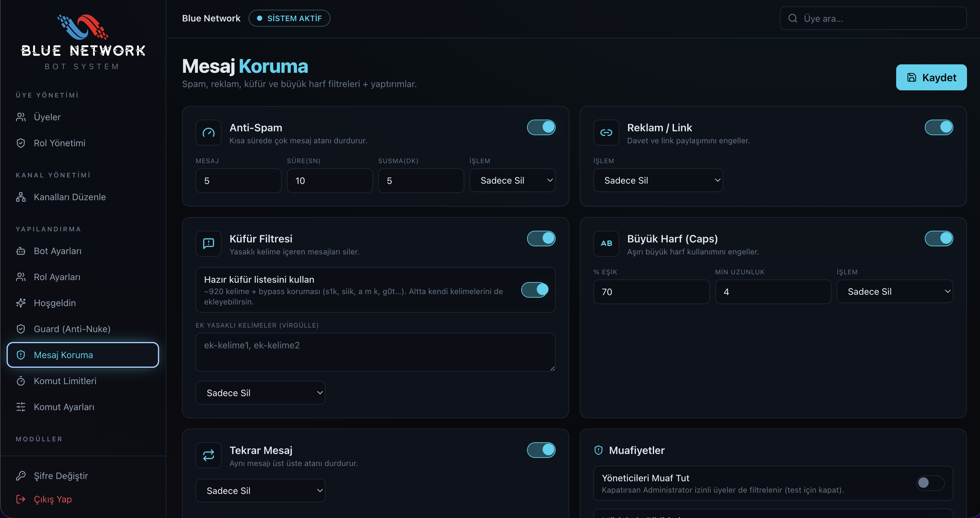Click the Anti-Spam Mesaj count field
This screenshot has height=518, width=980.
[x=239, y=181]
